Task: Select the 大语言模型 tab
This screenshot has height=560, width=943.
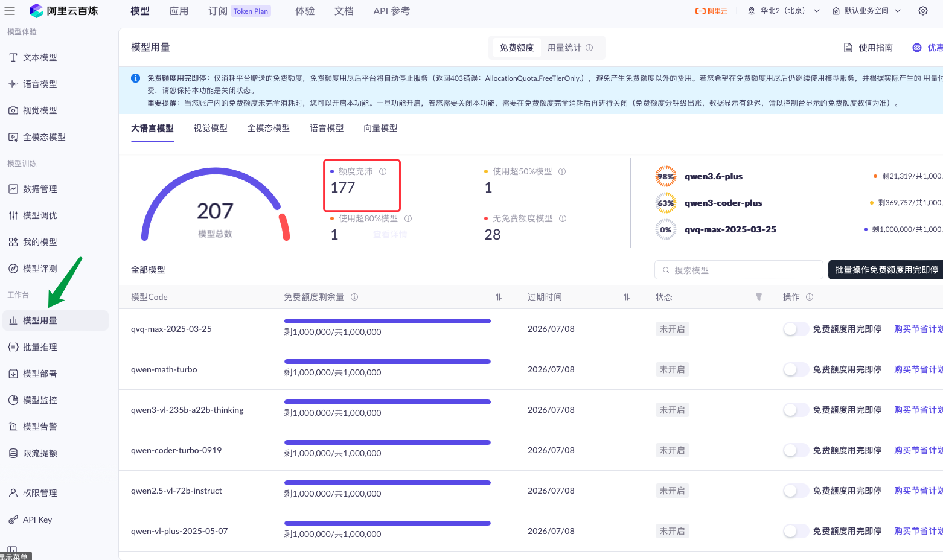Action: (153, 128)
